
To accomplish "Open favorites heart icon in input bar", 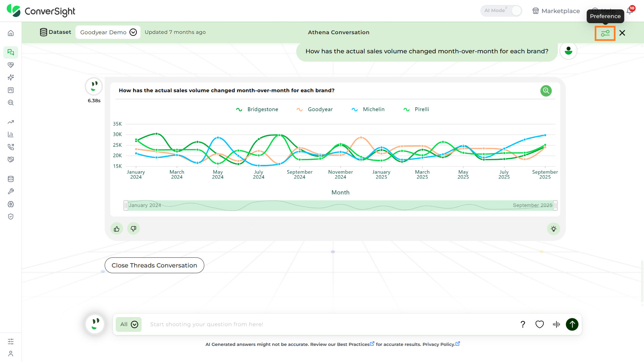I will tap(540, 324).
